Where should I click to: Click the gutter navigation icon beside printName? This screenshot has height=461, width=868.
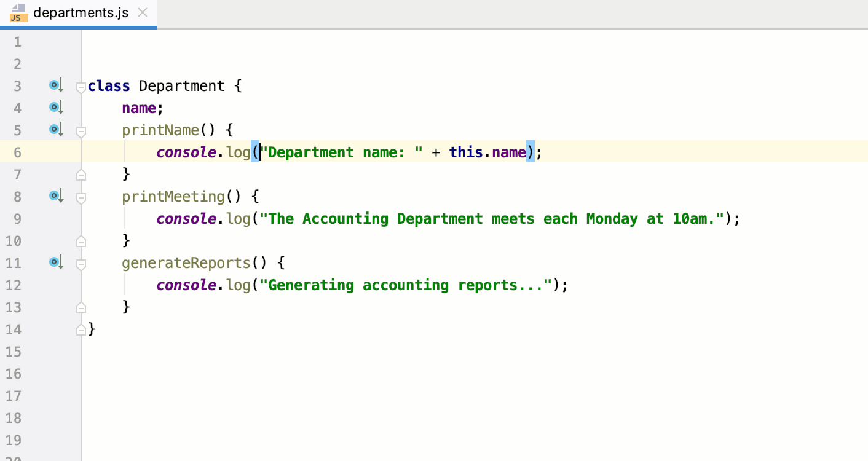[55, 128]
